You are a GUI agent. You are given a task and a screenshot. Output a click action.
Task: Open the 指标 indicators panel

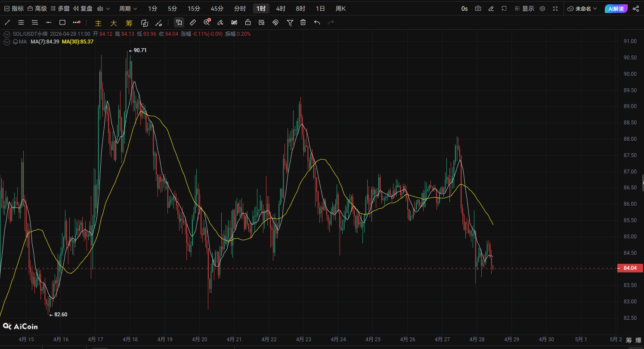(14, 9)
